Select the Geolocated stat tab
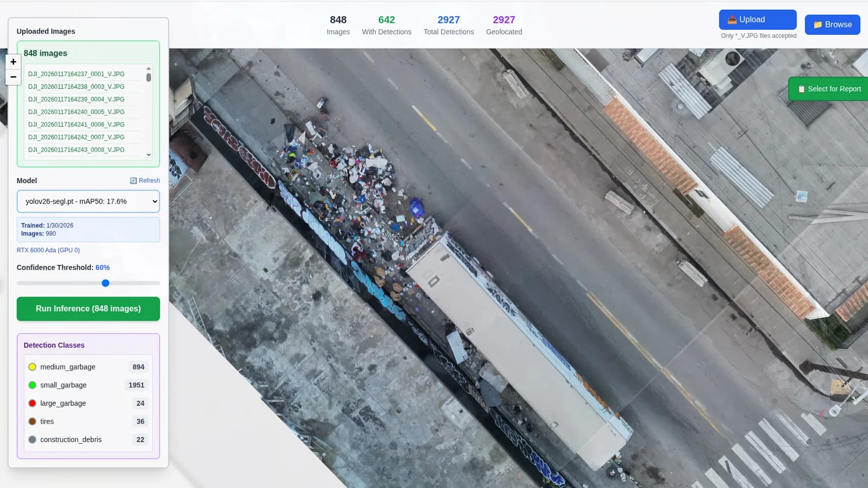 (503, 25)
